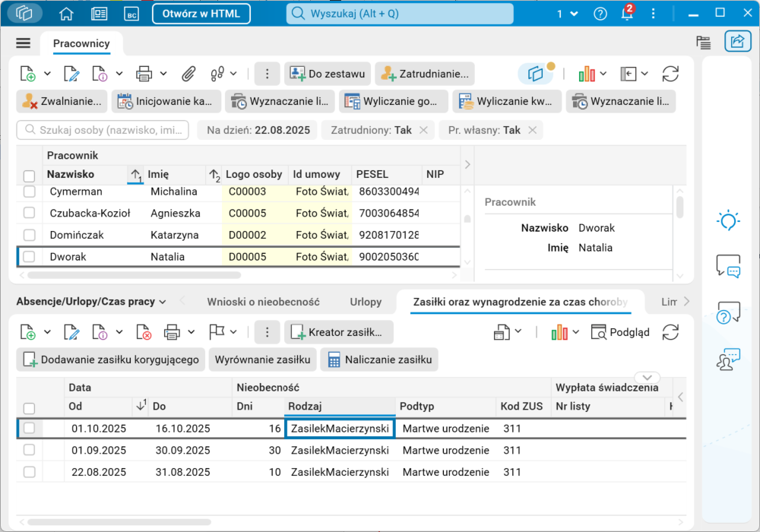The height and width of the screenshot is (532, 760).
Task: Switch to Wnioski o nieobecność tab
Action: pyautogui.click(x=263, y=302)
